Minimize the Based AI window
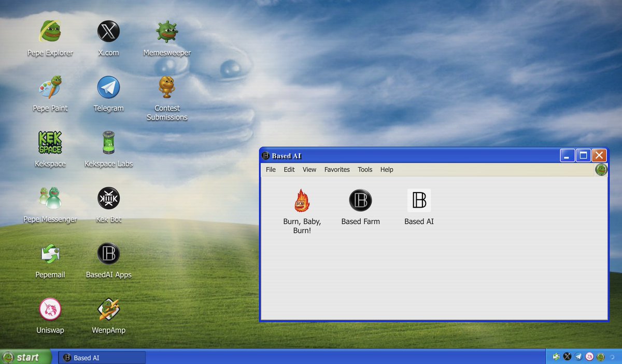622x364 pixels. (x=567, y=155)
